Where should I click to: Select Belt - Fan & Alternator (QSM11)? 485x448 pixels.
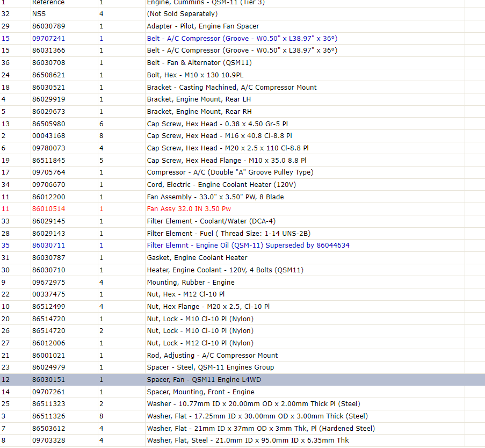[x=199, y=63]
